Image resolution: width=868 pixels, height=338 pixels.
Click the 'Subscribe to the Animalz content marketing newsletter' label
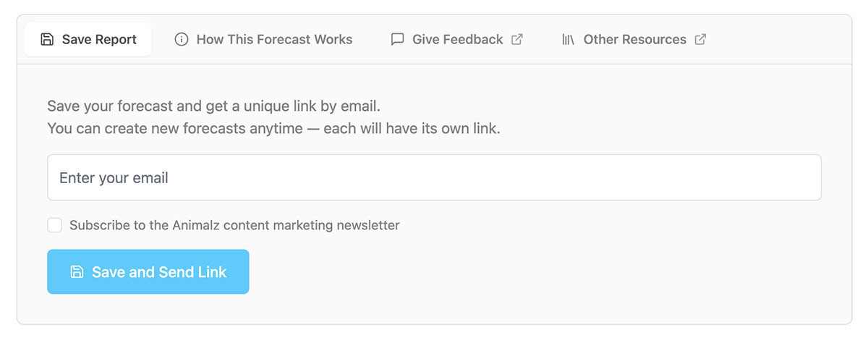click(234, 225)
